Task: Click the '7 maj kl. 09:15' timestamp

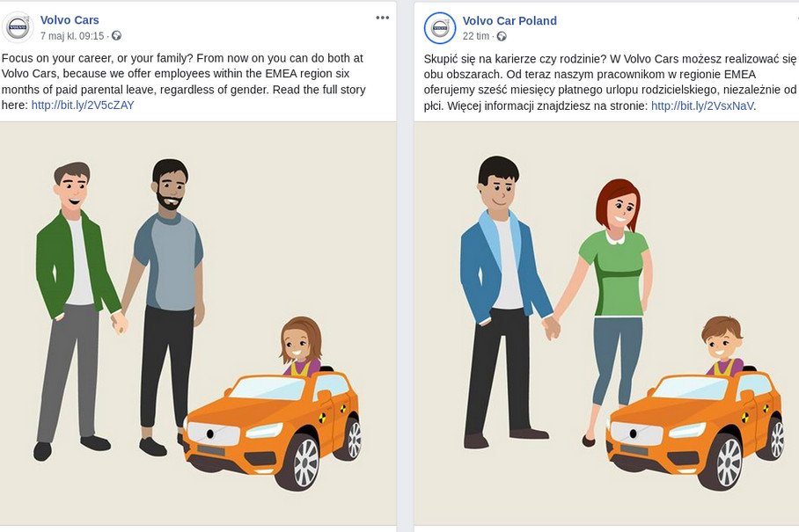Action: click(72, 36)
